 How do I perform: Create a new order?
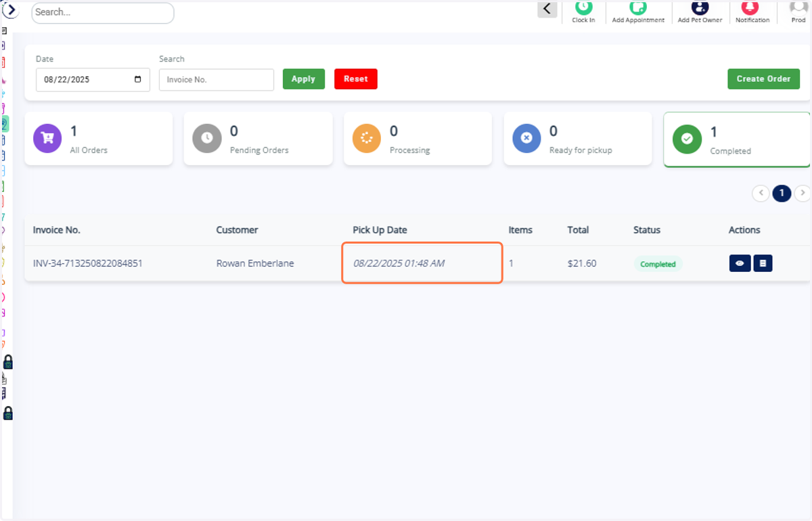click(763, 79)
